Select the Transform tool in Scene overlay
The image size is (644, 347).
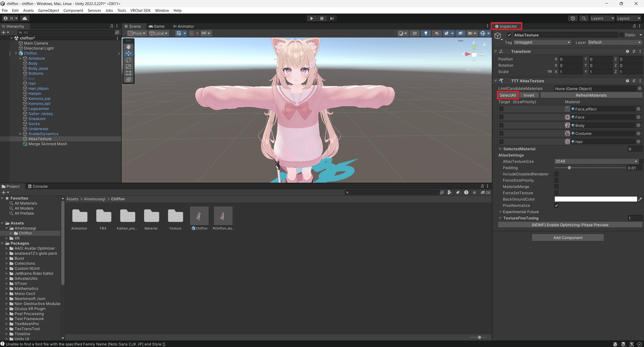coord(128,79)
